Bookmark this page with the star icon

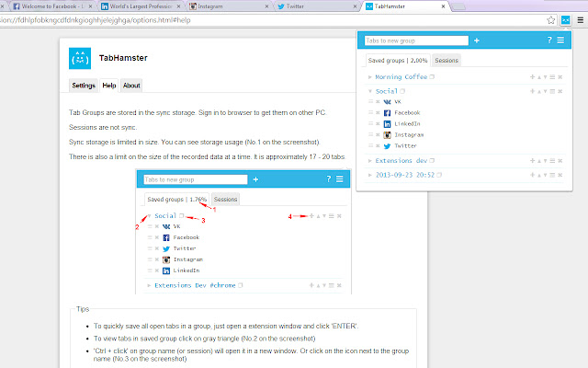coord(551,20)
